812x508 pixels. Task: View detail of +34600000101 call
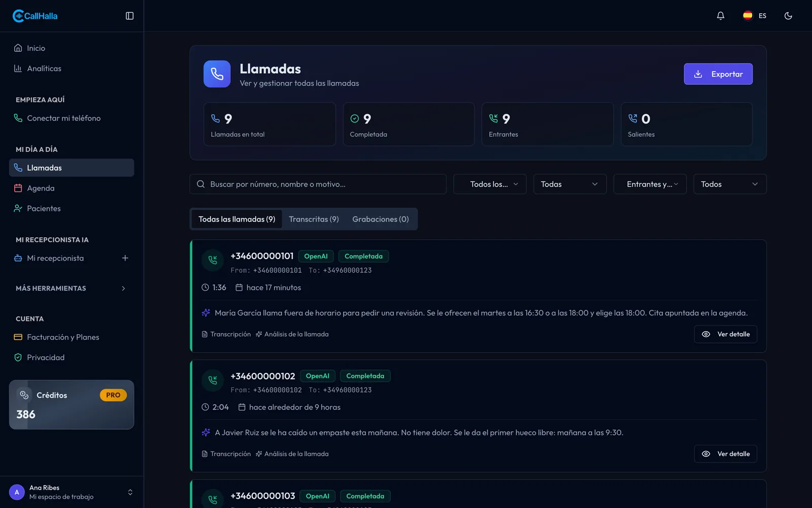click(x=726, y=334)
